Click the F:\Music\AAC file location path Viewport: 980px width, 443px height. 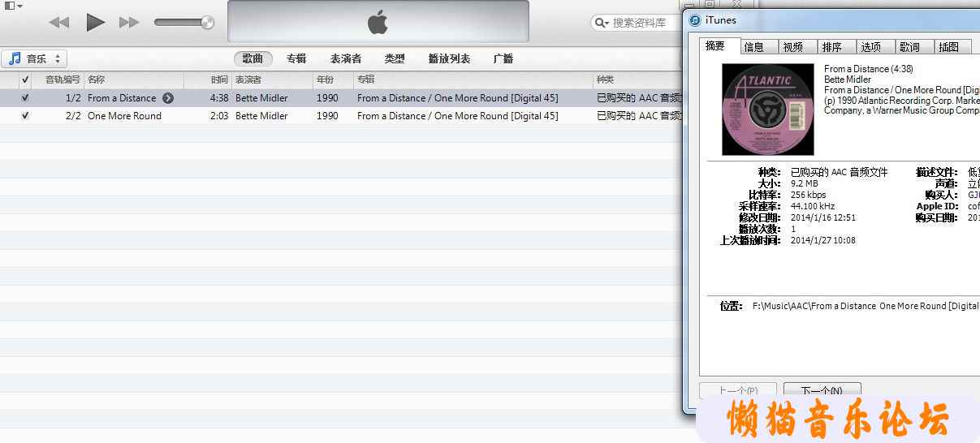coord(866,306)
